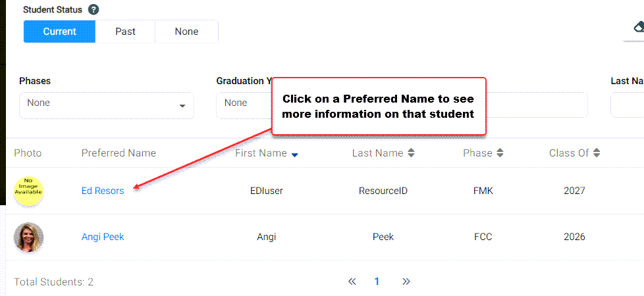Set student status to None
This screenshot has width=644, height=296.
(x=186, y=32)
